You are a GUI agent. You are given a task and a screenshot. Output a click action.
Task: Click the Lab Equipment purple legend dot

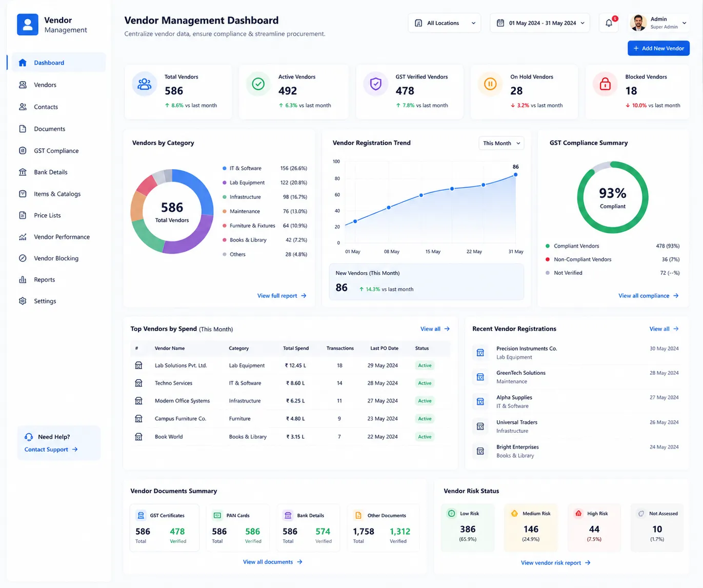[225, 183]
